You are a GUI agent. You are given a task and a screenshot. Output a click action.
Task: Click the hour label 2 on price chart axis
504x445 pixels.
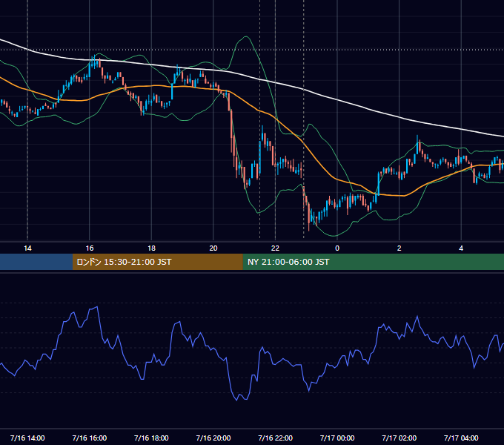399,248
